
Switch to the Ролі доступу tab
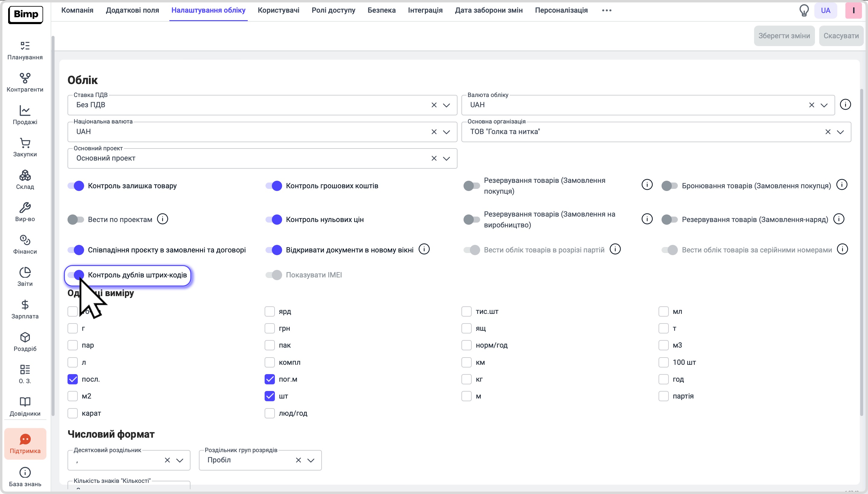click(333, 10)
